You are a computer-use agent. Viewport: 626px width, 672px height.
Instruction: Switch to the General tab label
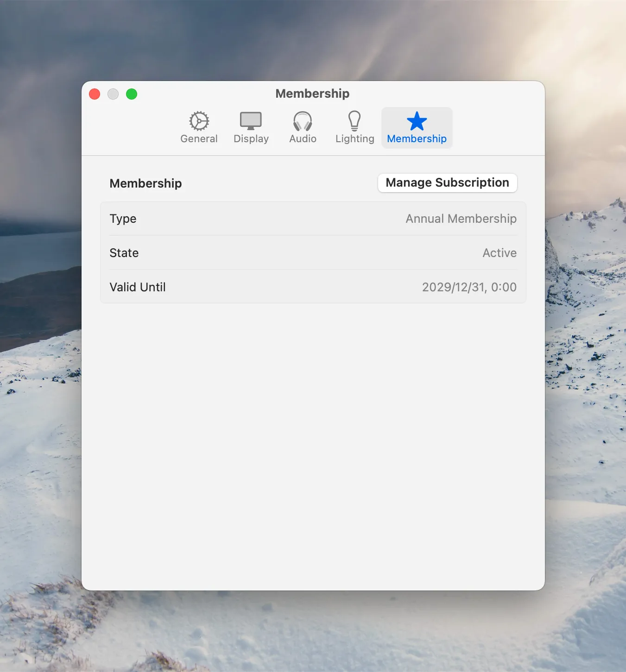click(199, 139)
